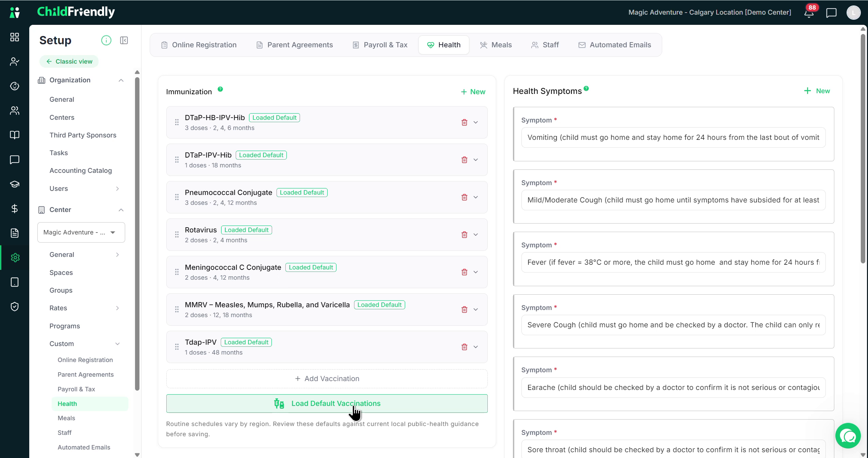The image size is (868, 458).
Task: Expand MMRV vaccination row chevron
Action: (476, 309)
